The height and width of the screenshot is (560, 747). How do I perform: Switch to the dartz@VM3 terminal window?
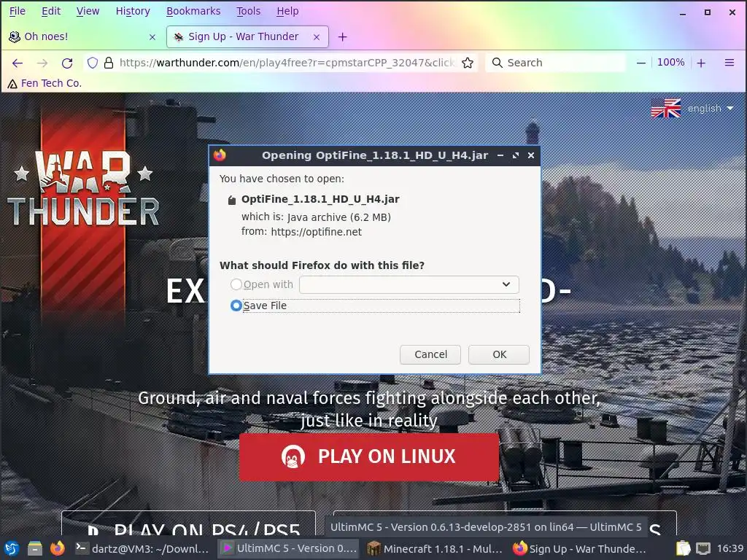pos(142,548)
